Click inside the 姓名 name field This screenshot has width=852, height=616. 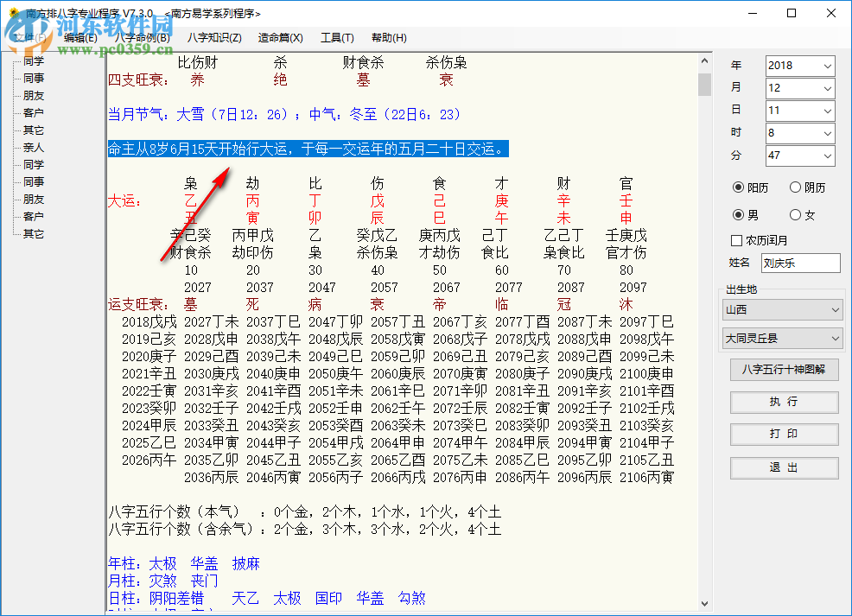pos(800,262)
